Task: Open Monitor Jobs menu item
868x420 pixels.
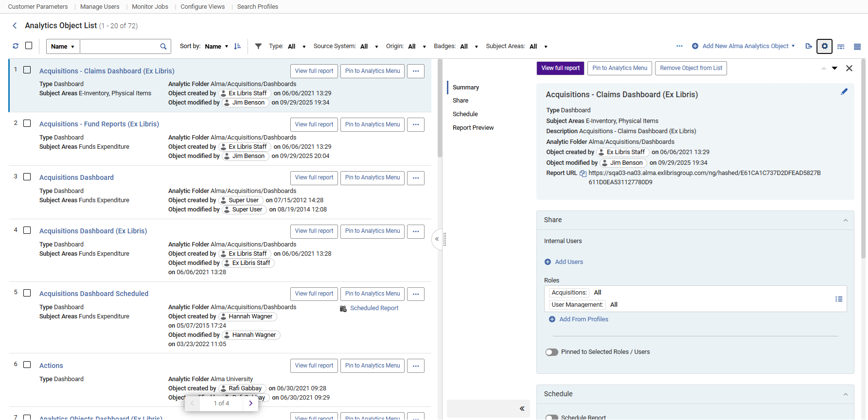Action: coord(150,7)
